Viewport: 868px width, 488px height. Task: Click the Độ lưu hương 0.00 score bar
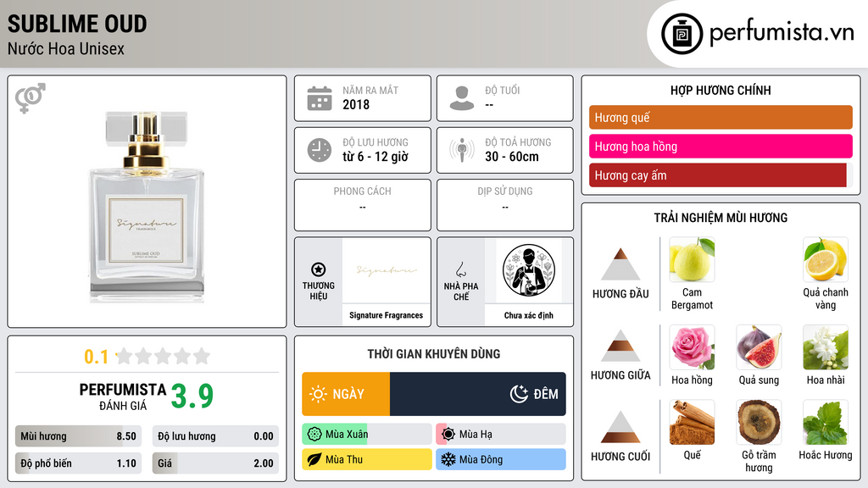(215, 436)
